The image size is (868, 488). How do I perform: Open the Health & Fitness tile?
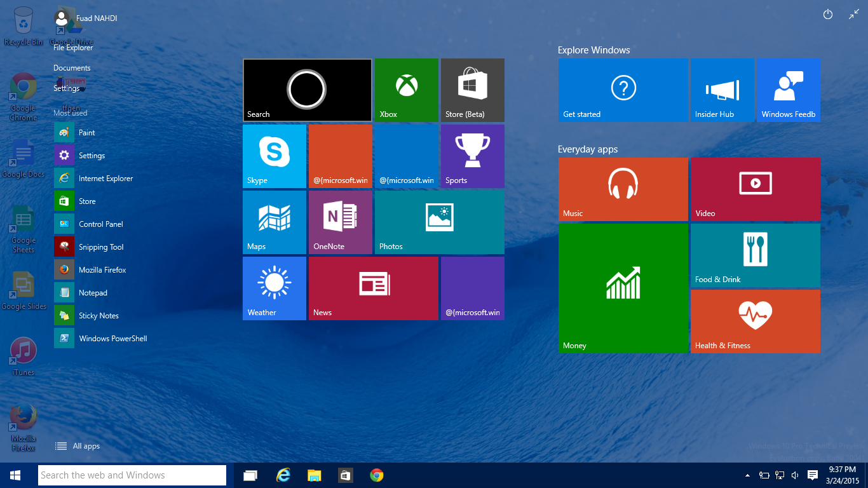click(755, 321)
